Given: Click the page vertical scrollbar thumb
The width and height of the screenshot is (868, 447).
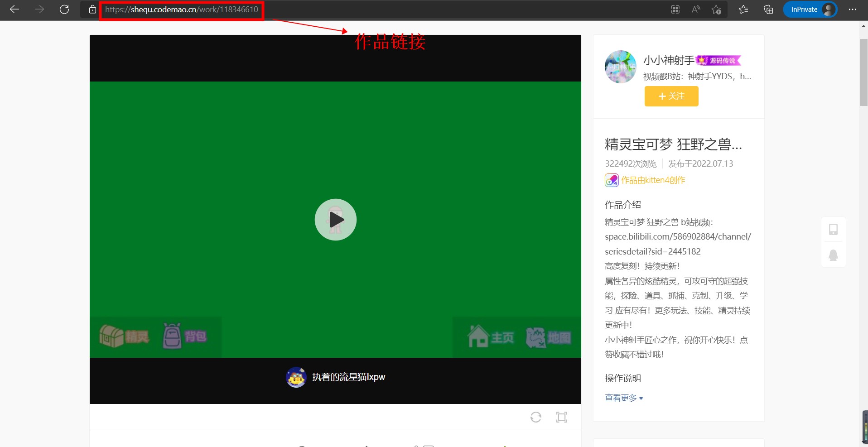Looking at the screenshot, I should 863,72.
